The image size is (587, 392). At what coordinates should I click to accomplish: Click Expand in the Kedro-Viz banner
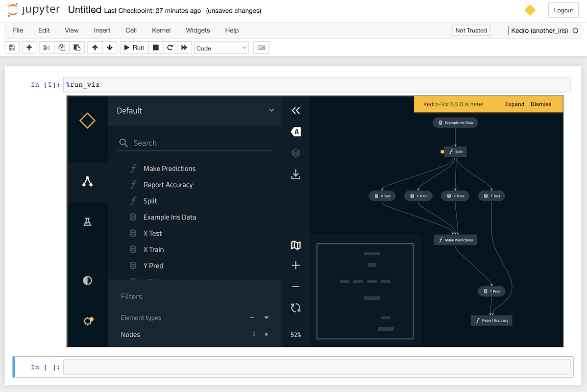[514, 104]
